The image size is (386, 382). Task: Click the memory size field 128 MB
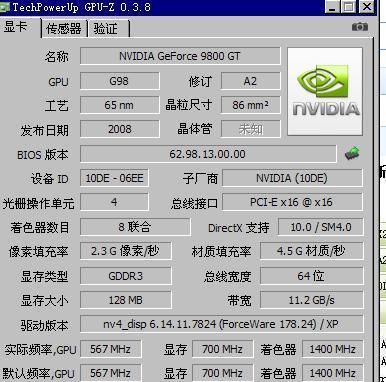(x=126, y=300)
